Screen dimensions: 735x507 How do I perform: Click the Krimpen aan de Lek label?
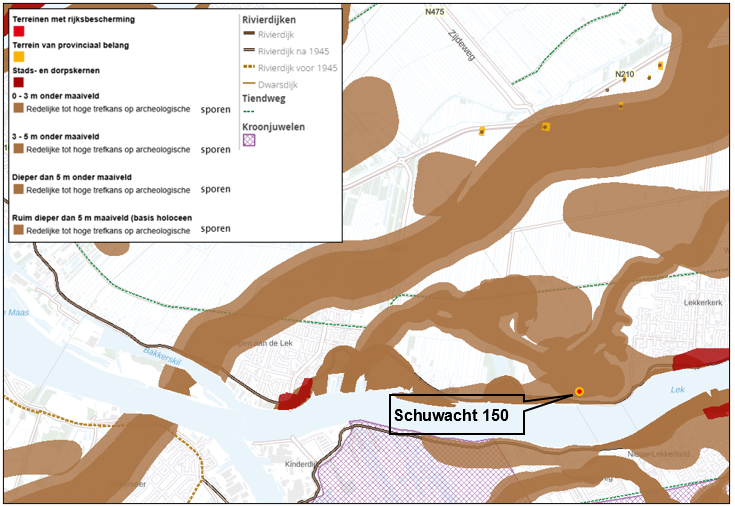257,343
